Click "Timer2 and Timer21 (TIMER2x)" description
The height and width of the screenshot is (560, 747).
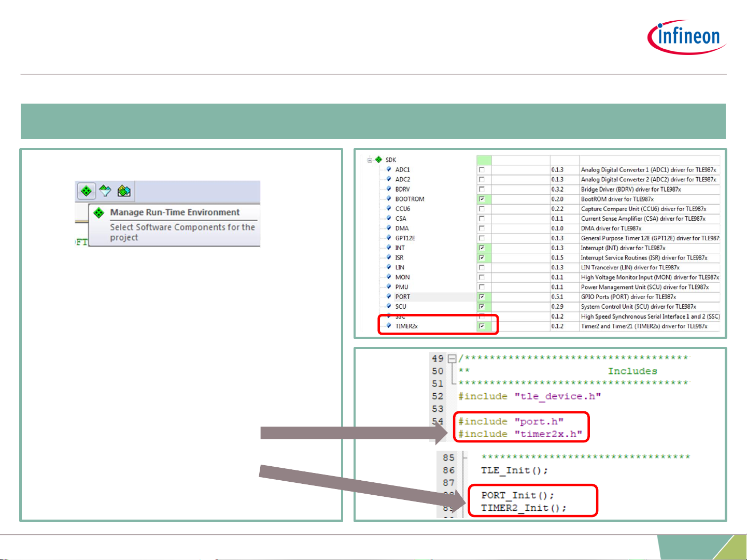click(x=644, y=326)
